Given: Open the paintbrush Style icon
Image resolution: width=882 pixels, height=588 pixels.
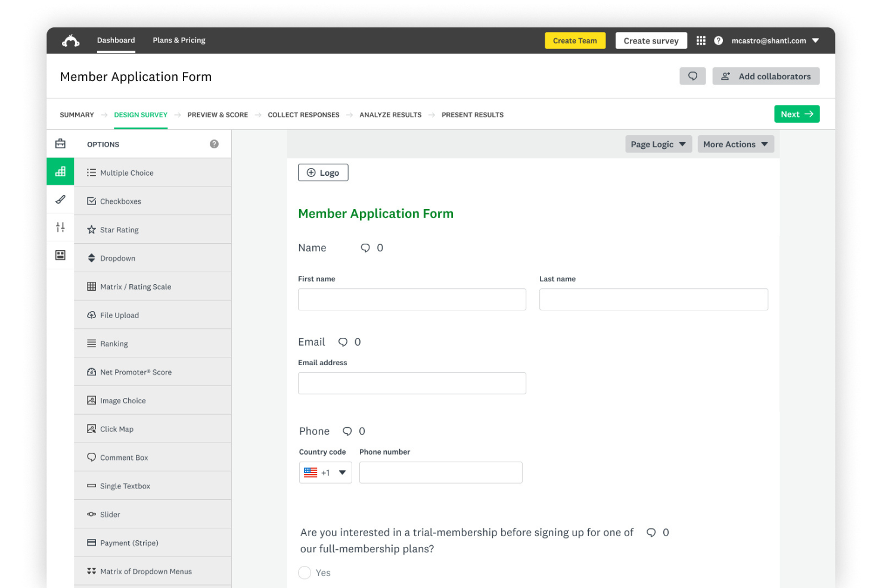Looking at the screenshot, I should click(60, 200).
